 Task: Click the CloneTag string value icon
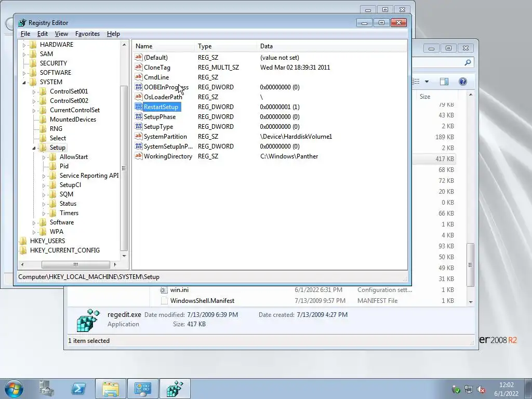tap(138, 67)
